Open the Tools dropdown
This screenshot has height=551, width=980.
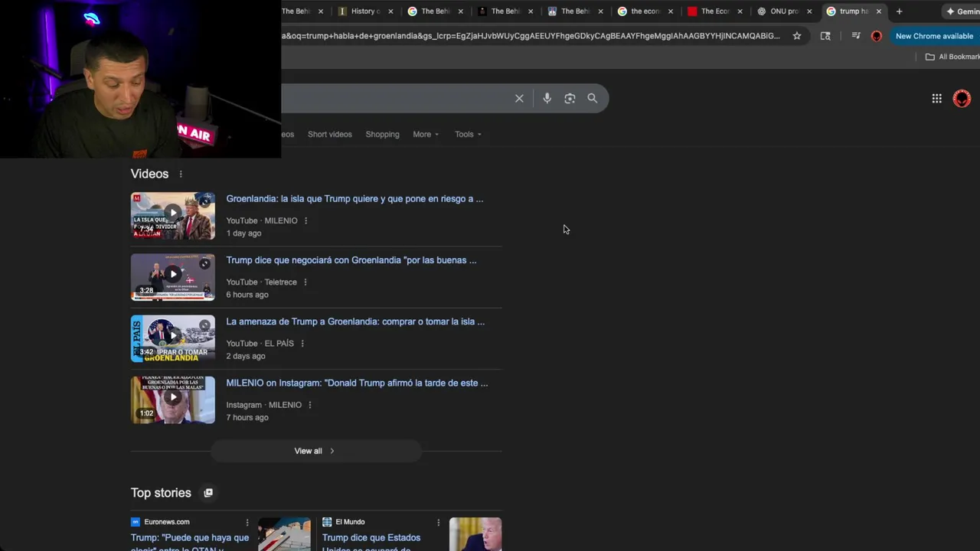[468, 135]
